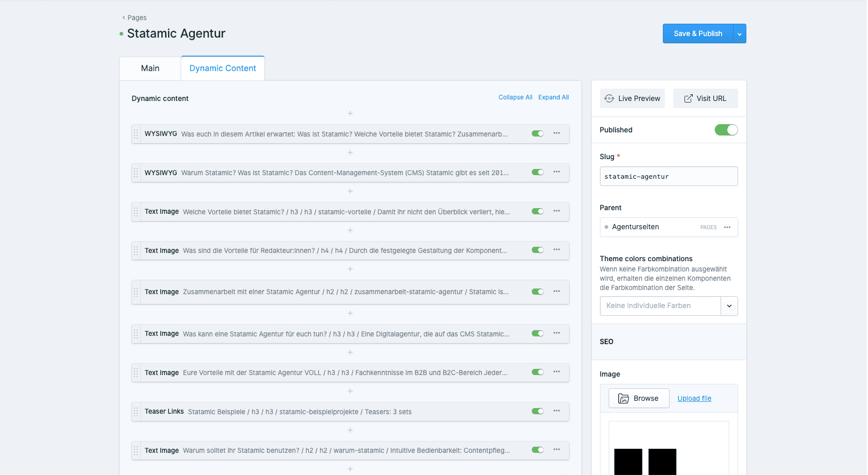Open options menu for Agenturseiten parent entry
The width and height of the screenshot is (868, 475).
click(x=727, y=227)
